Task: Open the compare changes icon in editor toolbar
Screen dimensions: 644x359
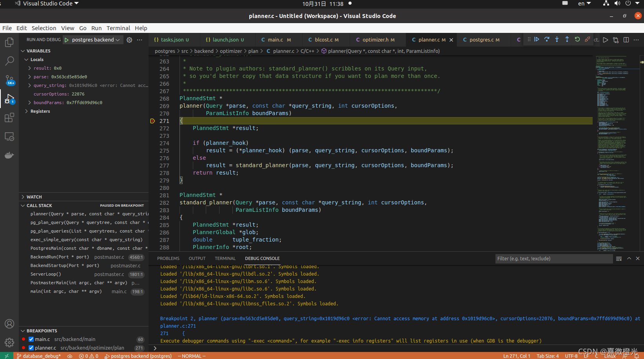Action: [x=616, y=40]
